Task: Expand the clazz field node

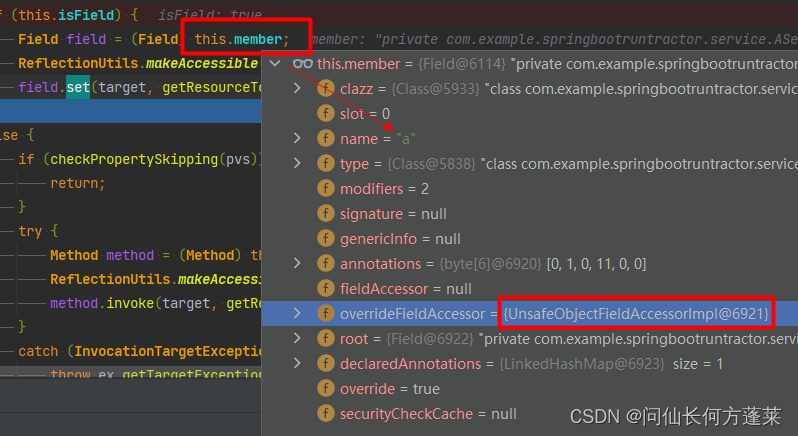Action: click(298, 89)
